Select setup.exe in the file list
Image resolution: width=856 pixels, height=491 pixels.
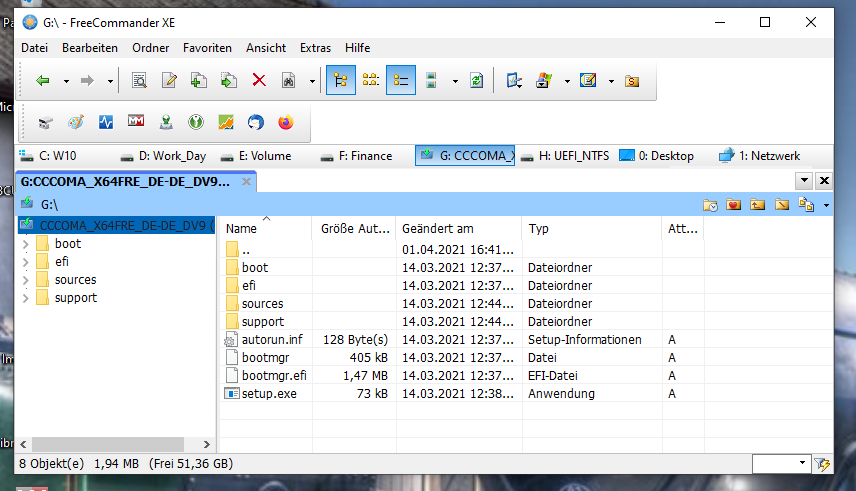pyautogui.click(x=269, y=394)
